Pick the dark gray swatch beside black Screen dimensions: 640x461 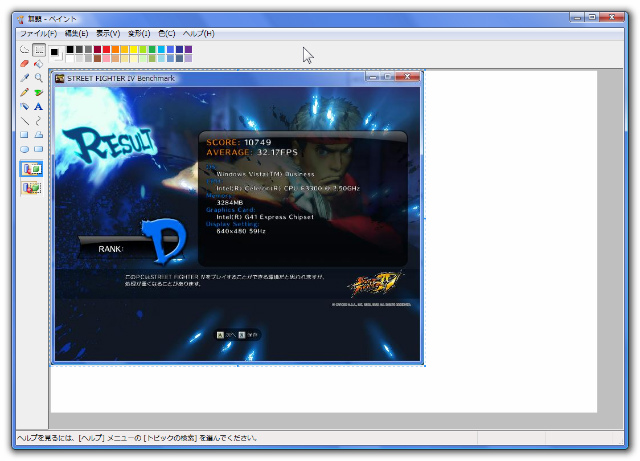coord(79,50)
